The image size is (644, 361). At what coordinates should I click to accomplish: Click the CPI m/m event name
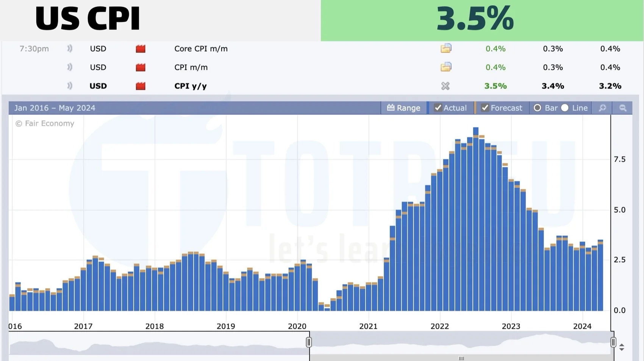191,67
